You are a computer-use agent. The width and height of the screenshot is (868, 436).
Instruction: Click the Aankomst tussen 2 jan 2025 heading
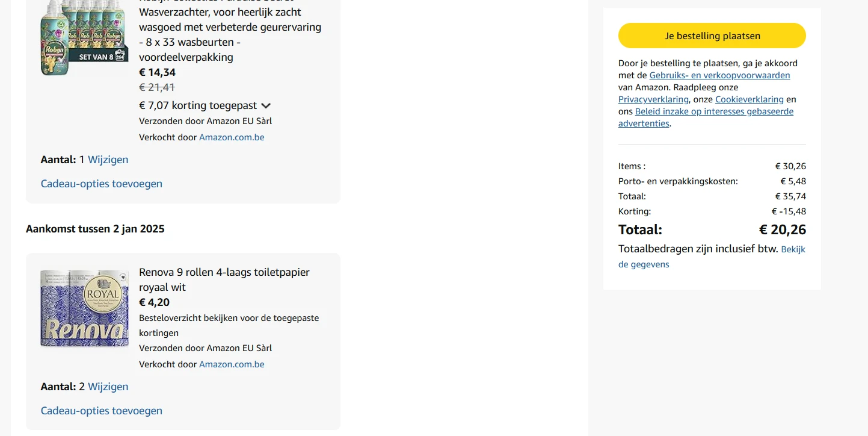(95, 229)
